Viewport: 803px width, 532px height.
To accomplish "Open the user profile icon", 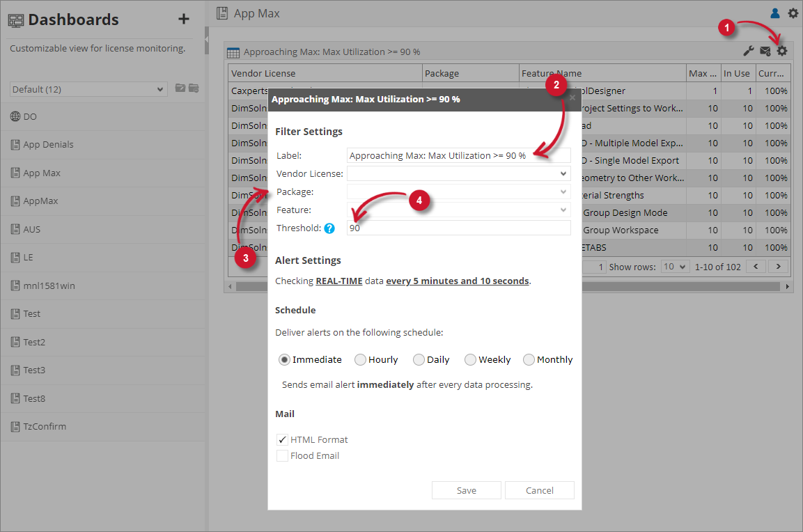I will [x=775, y=13].
